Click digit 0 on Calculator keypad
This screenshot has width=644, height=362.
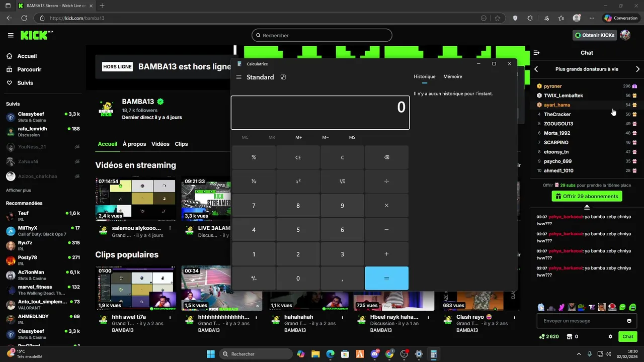[298, 278]
